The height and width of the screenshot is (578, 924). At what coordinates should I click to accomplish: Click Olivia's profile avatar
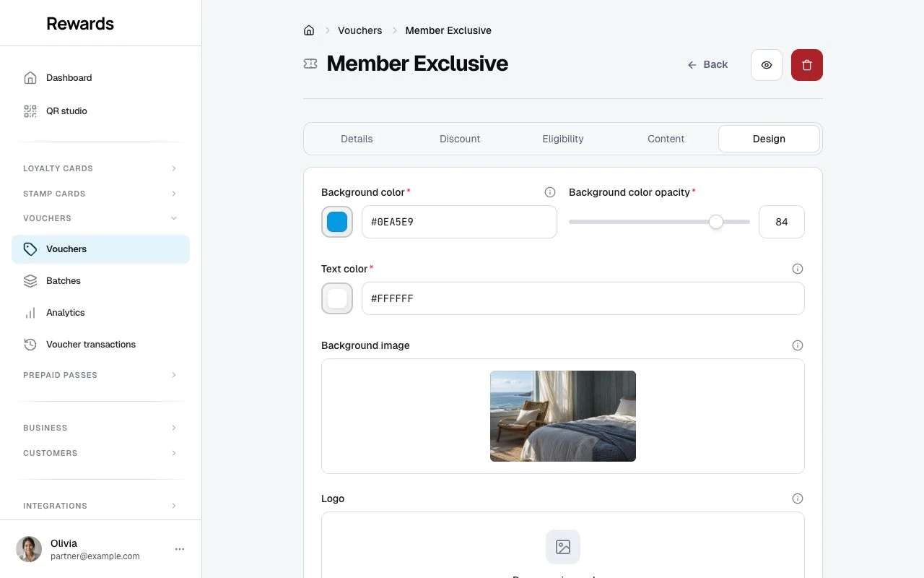click(x=29, y=549)
